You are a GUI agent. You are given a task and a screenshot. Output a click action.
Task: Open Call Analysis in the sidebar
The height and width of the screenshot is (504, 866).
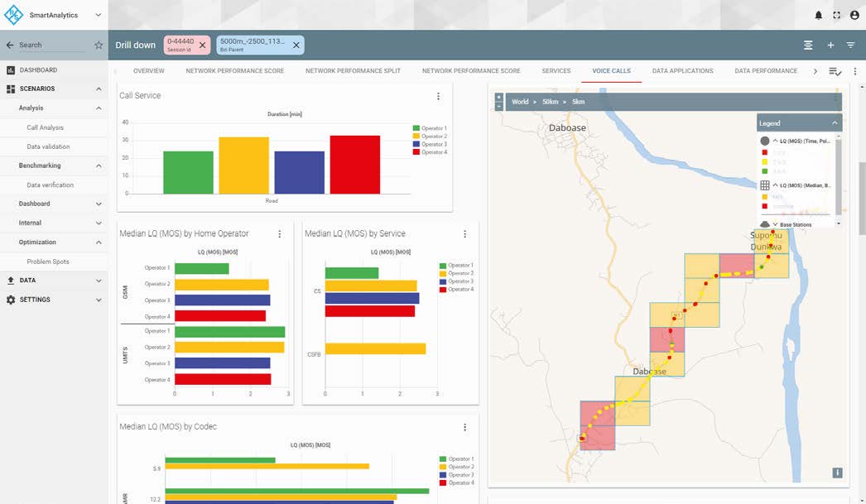pos(46,127)
